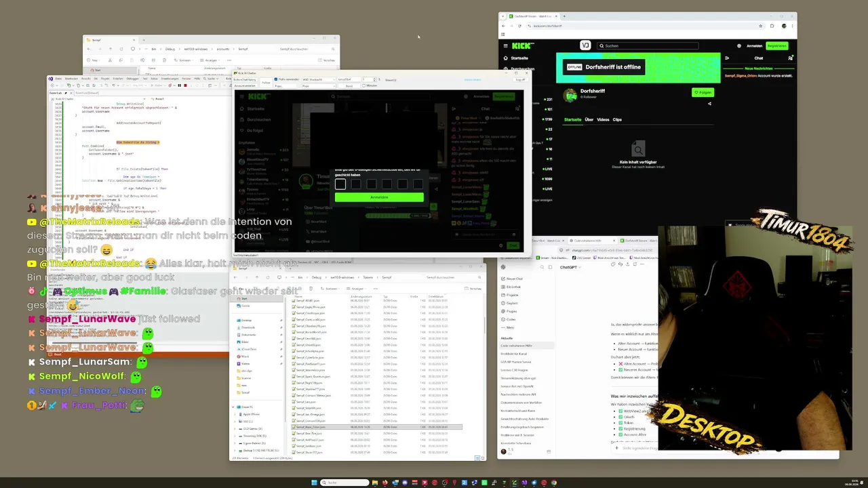The image size is (868, 488).
Task: Click the Tokens breadcrumb in lower Explorer
Action: click(x=368, y=277)
